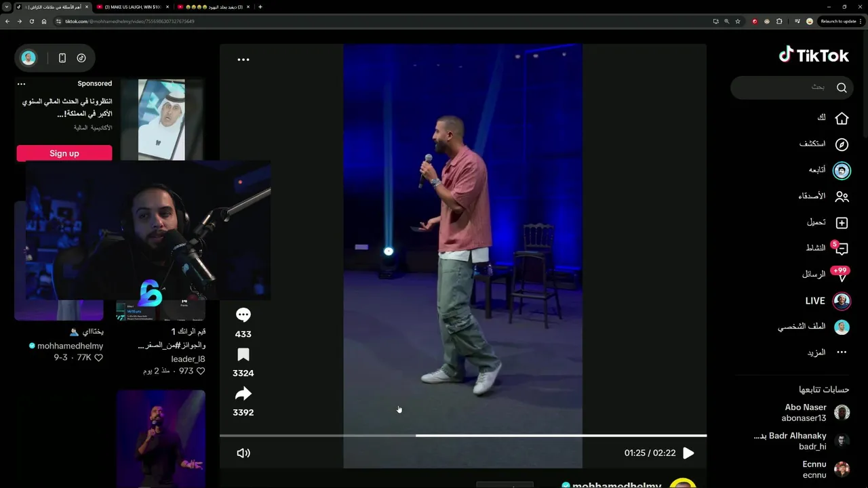
Task: Click the TikTok coin icon in top-left pill
Action: (81, 58)
